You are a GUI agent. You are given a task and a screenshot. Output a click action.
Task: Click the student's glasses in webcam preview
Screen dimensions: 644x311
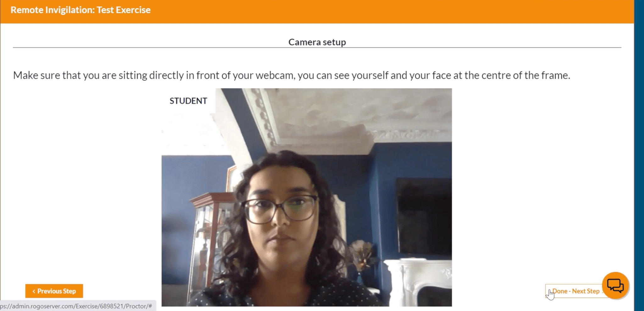point(279,208)
